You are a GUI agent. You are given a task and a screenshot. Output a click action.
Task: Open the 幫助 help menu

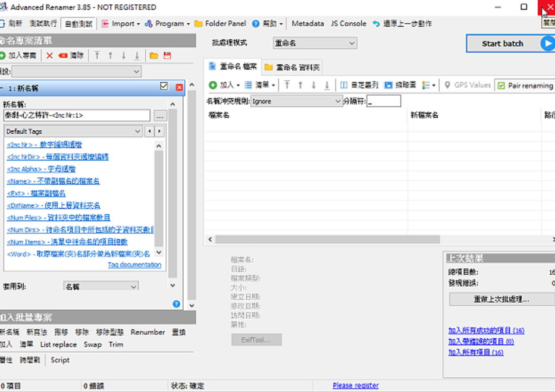[x=268, y=24]
